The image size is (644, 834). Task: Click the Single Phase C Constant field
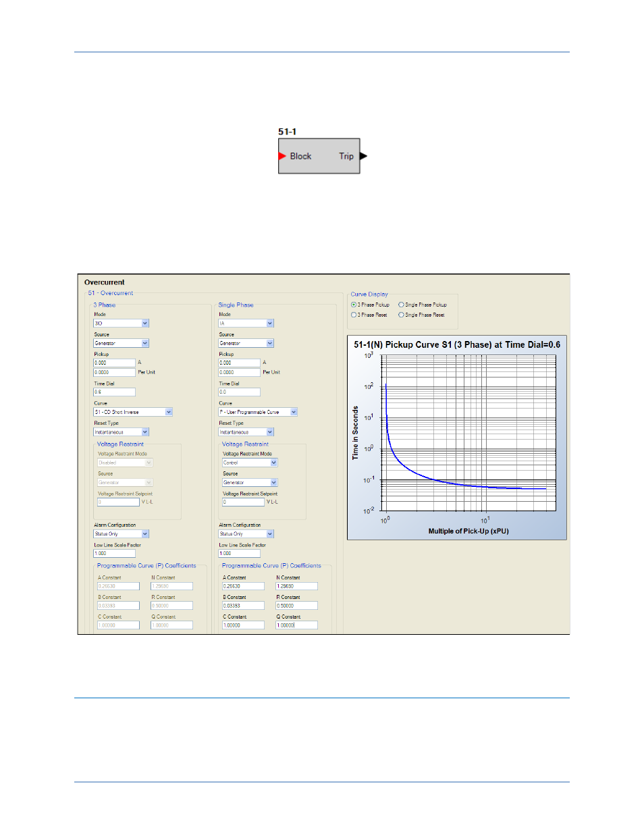pyautogui.click(x=243, y=625)
